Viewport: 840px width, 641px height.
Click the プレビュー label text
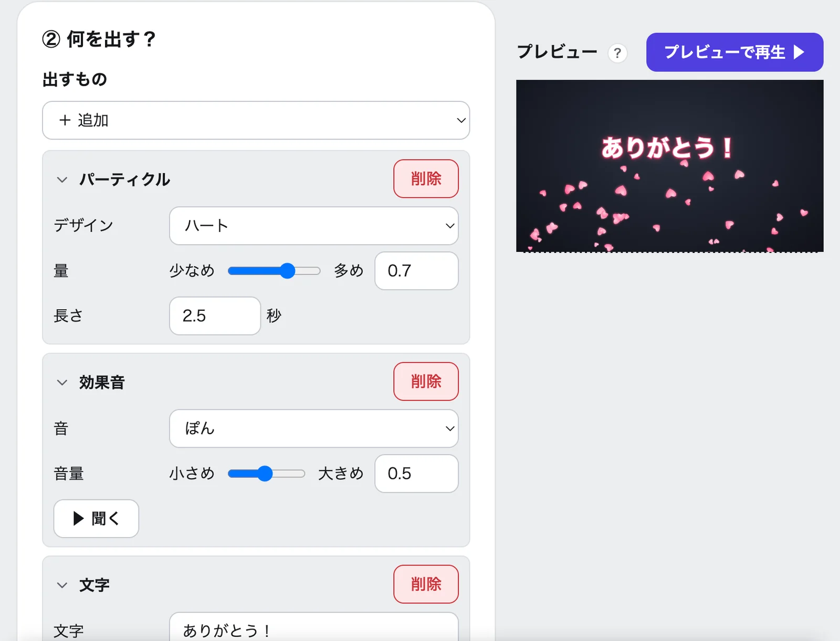pyautogui.click(x=557, y=52)
